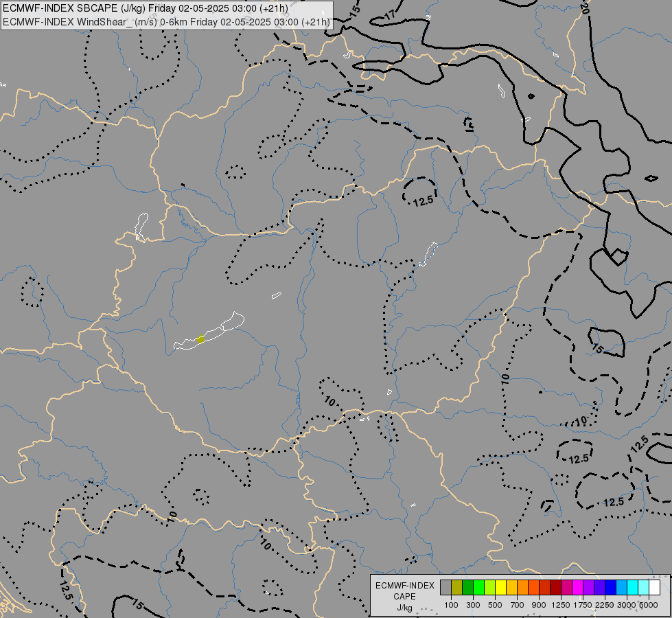The width and height of the screenshot is (672, 618).
Task: Click the contour label 17
Action: [x=390, y=16]
